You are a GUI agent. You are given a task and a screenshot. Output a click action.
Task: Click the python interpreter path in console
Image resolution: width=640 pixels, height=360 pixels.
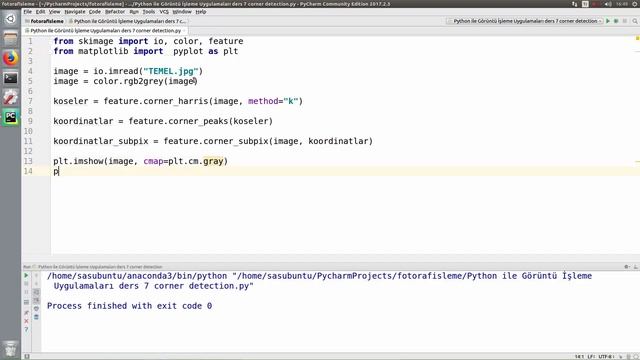pos(137,276)
